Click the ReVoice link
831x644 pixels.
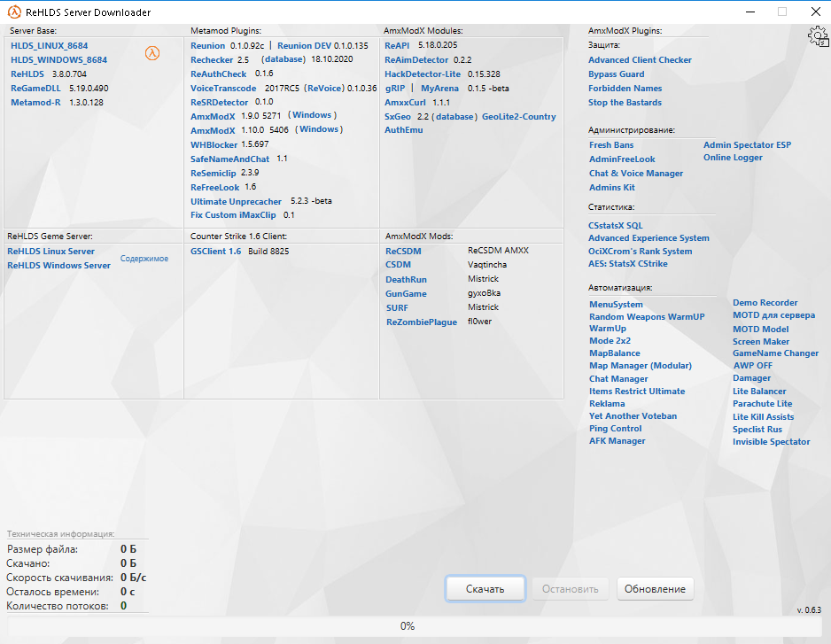[x=325, y=88]
